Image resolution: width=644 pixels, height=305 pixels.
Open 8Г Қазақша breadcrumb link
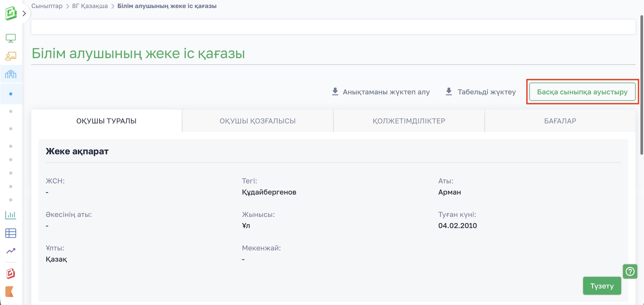pos(90,6)
